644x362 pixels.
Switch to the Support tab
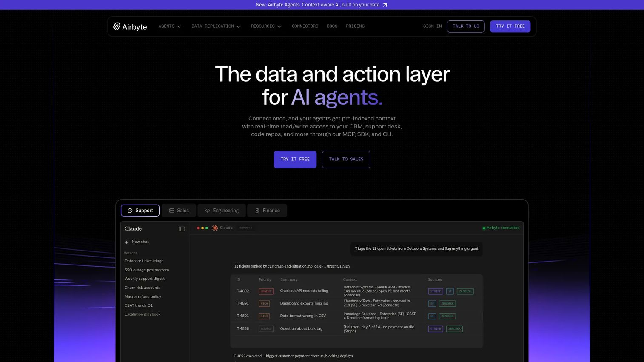[140, 211]
